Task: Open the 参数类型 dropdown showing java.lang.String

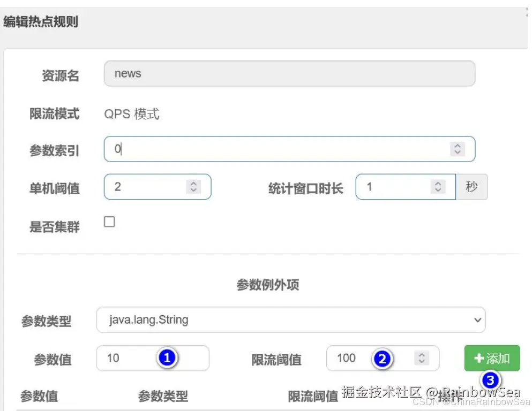Action: (x=289, y=319)
